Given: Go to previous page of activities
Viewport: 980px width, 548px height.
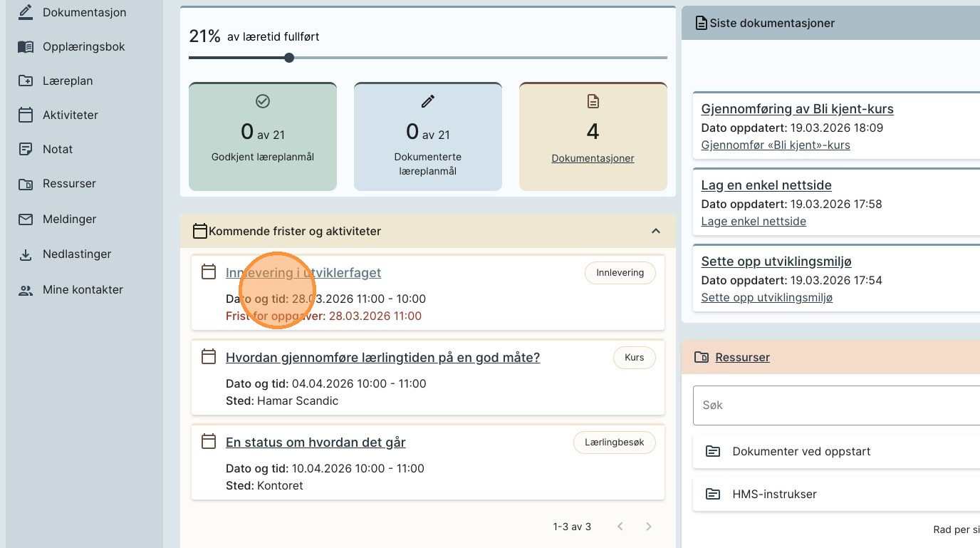Looking at the screenshot, I should coord(620,527).
